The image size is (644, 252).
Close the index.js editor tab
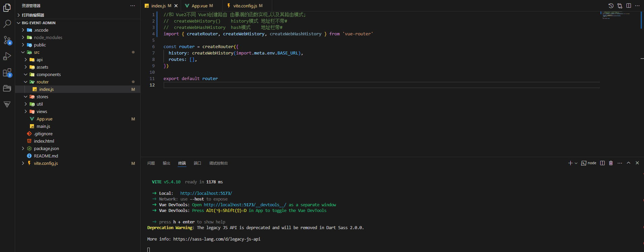[x=176, y=6]
